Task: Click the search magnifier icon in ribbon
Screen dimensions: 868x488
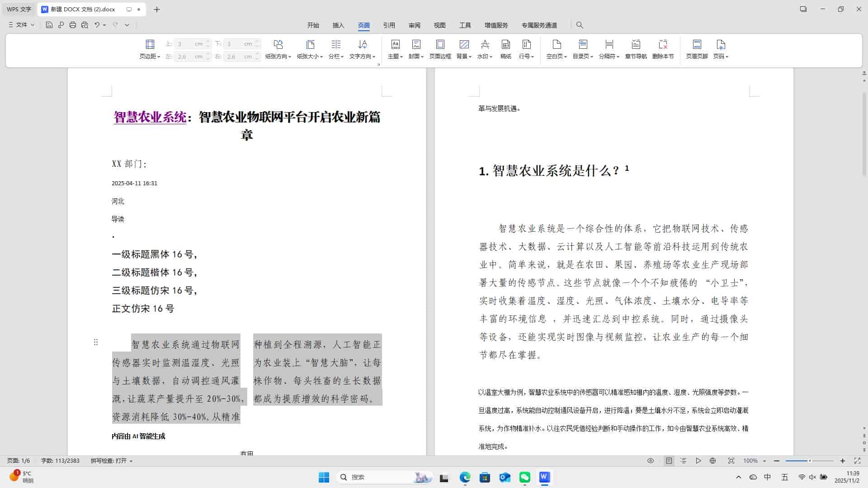Action: 580,25
